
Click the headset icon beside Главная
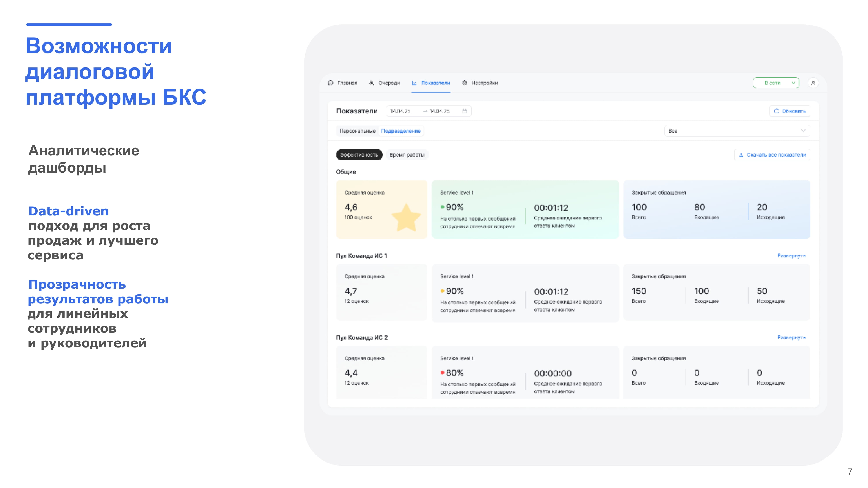[330, 83]
